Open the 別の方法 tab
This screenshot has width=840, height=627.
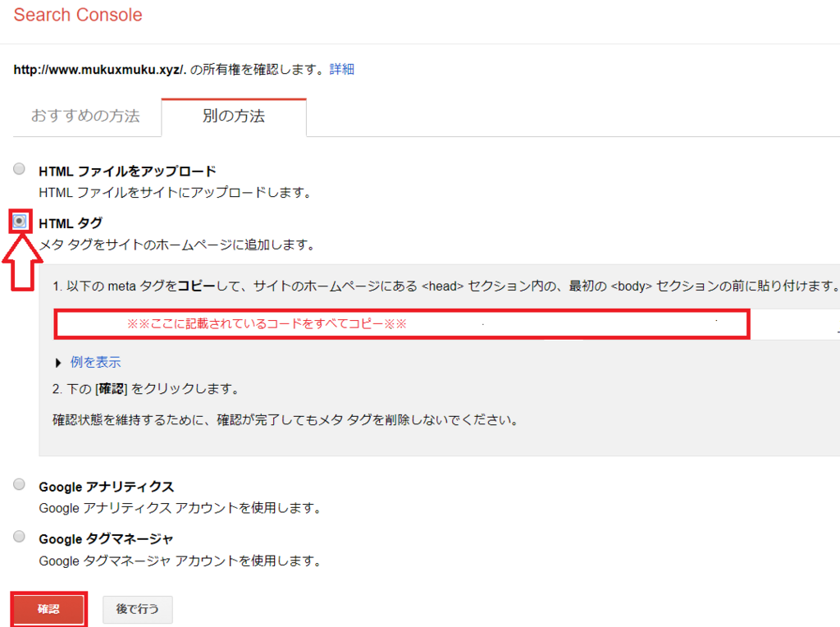[234, 117]
